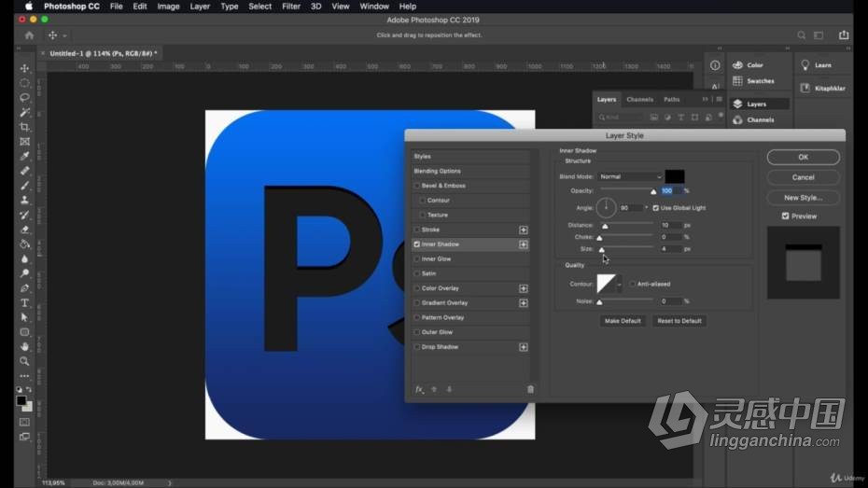Select the Pen tool

point(24,288)
